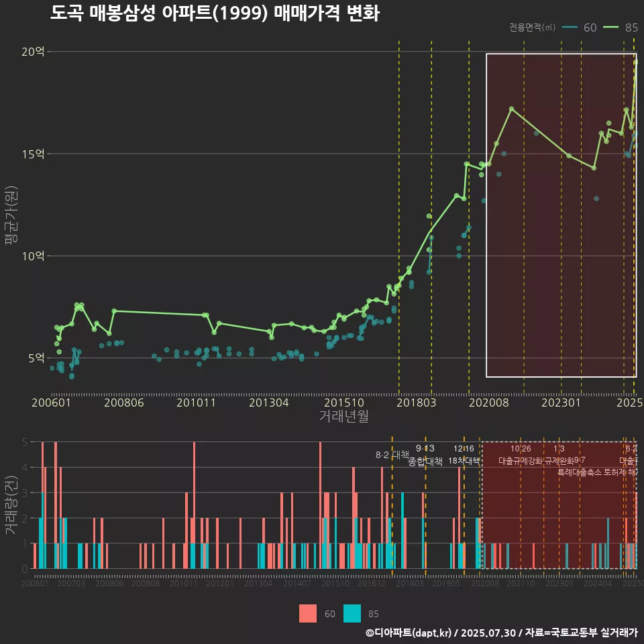The image size is (644, 644).
Task: Select the teal 85 swatch in bottom legend
Action: pyautogui.click(x=352, y=614)
